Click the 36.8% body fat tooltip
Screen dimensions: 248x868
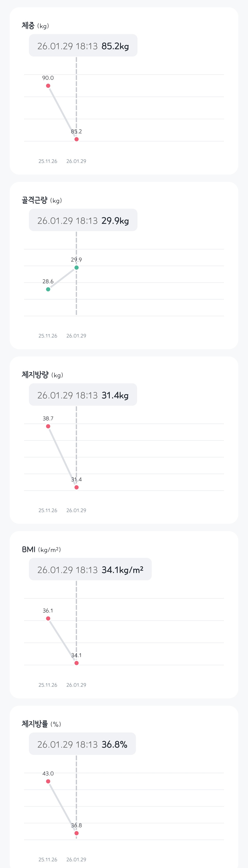[x=82, y=744]
